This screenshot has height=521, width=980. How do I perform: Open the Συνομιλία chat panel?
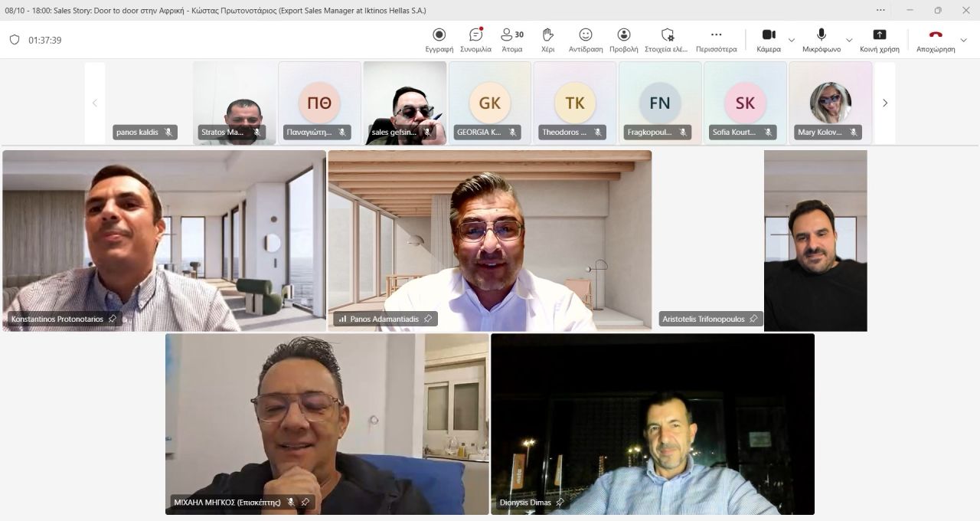[x=476, y=40]
